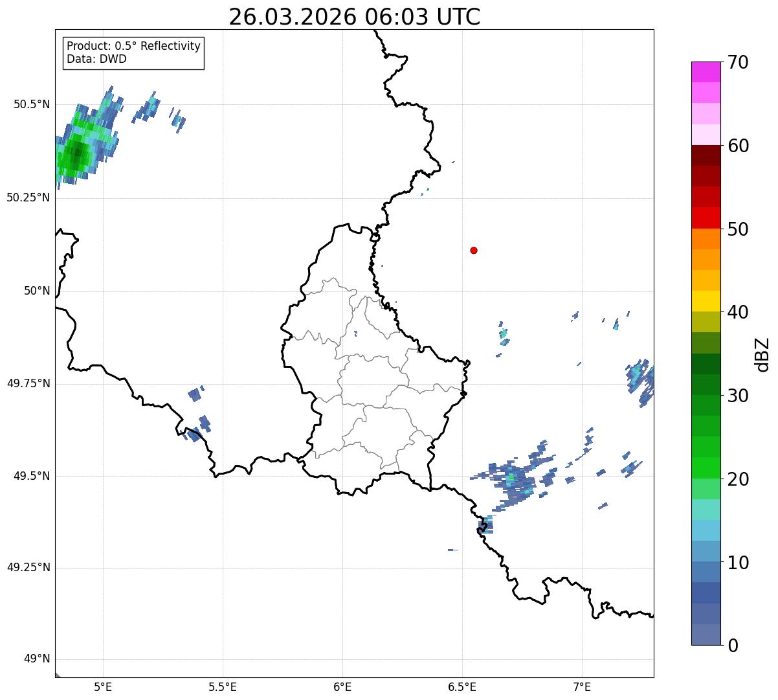
Task: Click the magenta 70 dBZ color band
Action: point(706,72)
